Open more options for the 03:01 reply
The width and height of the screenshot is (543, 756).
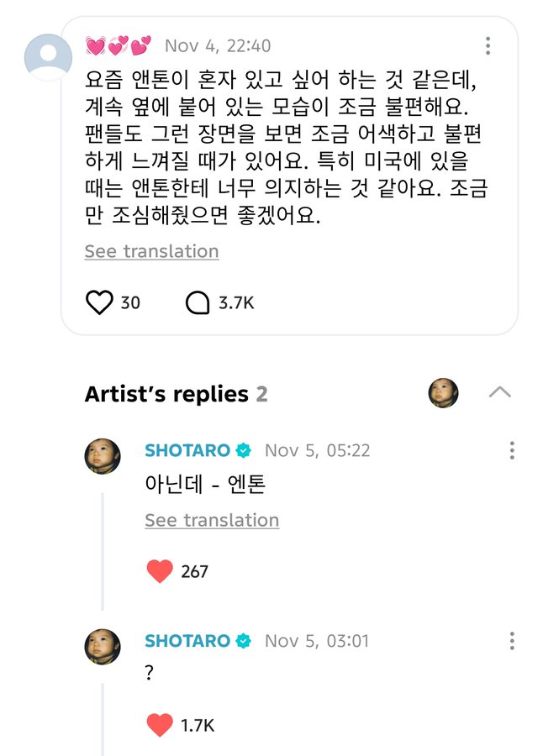tap(511, 641)
